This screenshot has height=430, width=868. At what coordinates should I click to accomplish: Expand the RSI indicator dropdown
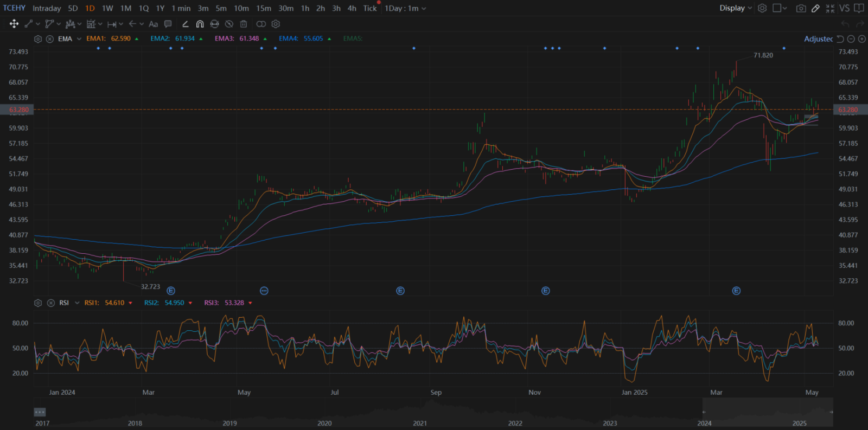pyautogui.click(x=77, y=303)
